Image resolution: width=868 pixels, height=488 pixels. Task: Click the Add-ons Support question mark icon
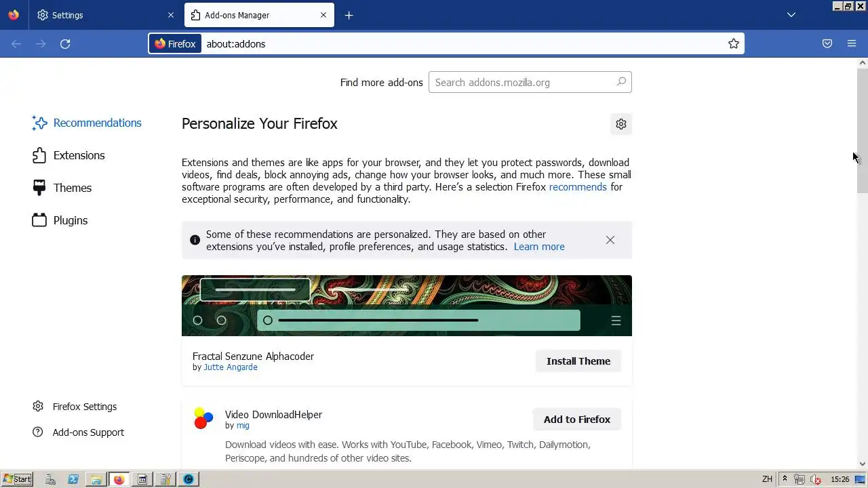click(x=38, y=432)
